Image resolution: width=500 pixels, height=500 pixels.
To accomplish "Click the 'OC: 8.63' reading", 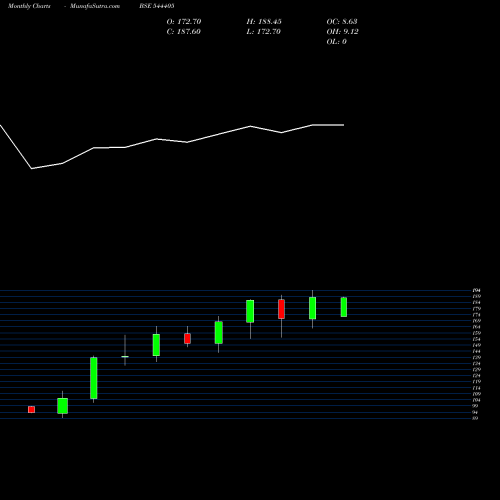I will (x=342, y=21).
